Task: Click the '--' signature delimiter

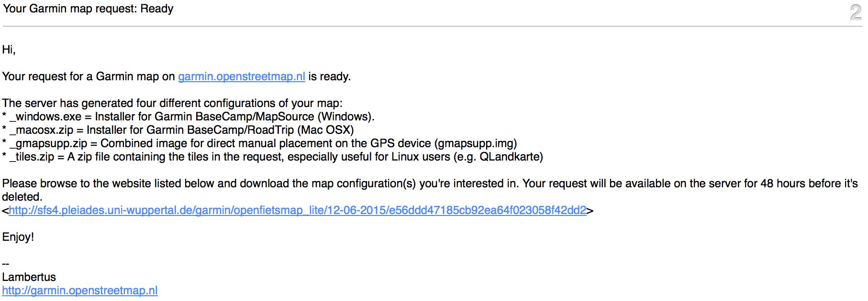Action: coord(6,264)
